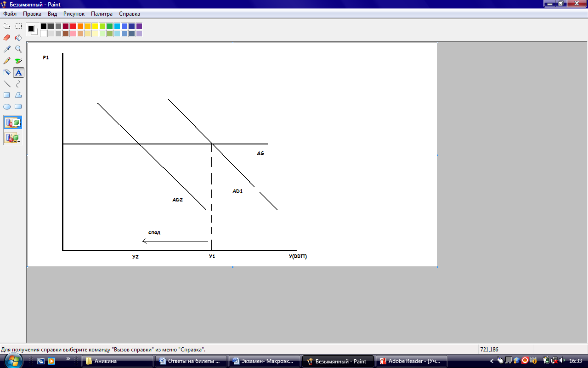Click the canvas bottom-edge middle handle
The width and height of the screenshot is (588, 368).
coord(232,267)
